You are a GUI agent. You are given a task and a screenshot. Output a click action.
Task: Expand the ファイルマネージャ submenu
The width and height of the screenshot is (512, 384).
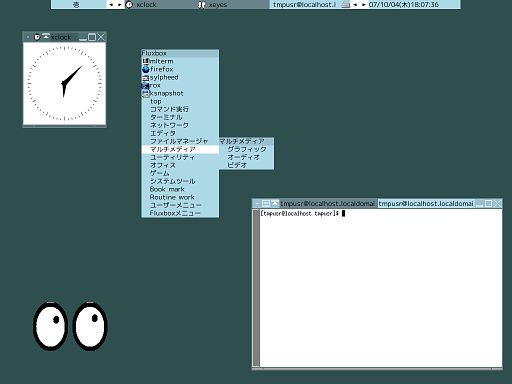pyautogui.click(x=180, y=141)
